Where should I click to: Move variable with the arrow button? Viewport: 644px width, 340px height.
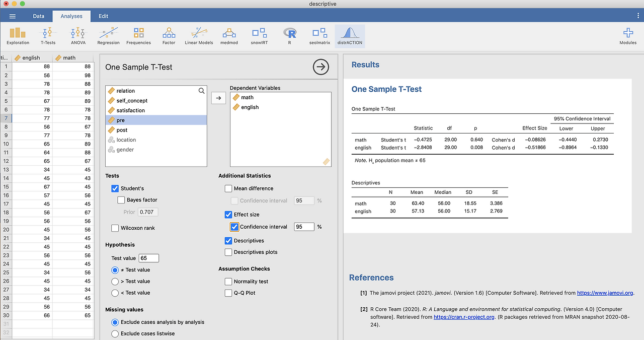click(218, 98)
